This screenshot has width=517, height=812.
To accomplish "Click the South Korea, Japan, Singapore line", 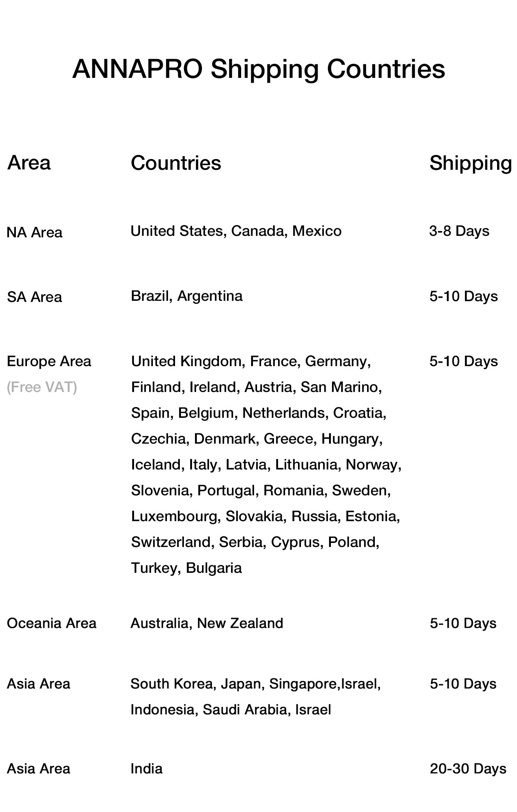I will click(x=255, y=684).
